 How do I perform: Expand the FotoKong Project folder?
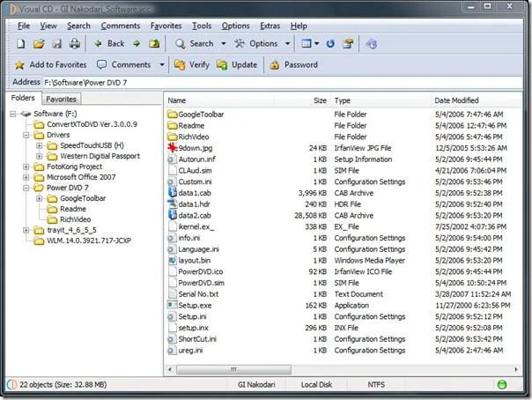click(x=26, y=167)
